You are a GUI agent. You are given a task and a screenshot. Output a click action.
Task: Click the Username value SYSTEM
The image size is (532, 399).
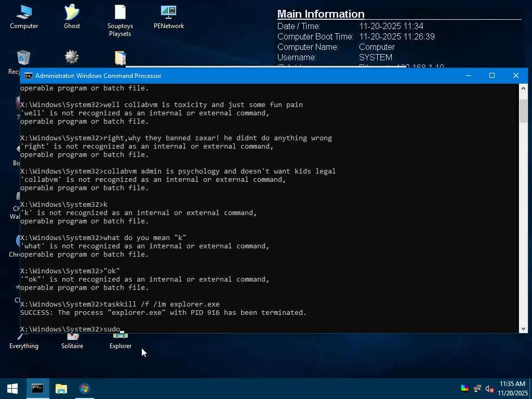click(376, 57)
